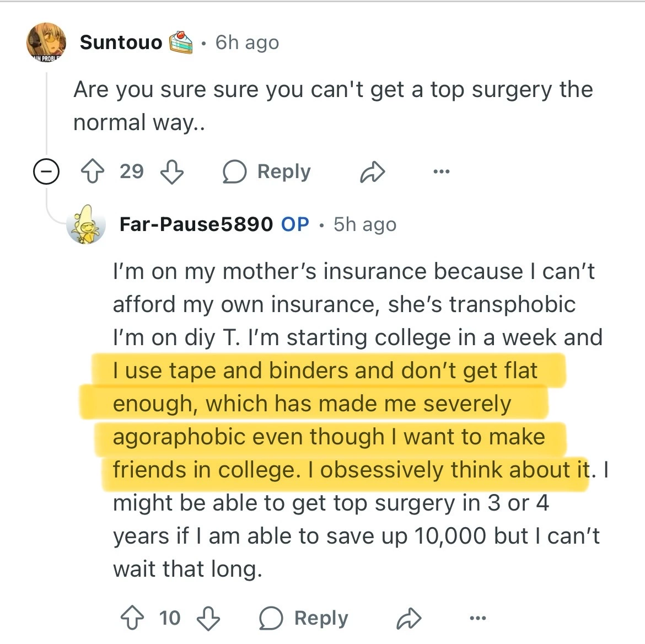View Suntouo's avatar picture

click(46, 41)
